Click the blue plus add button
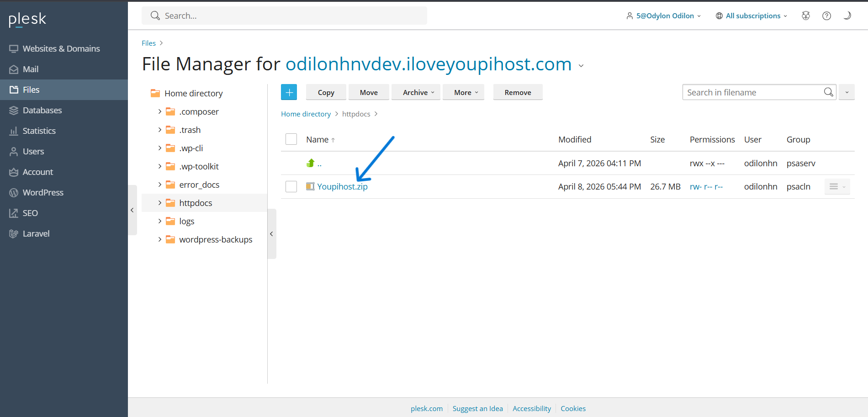The height and width of the screenshot is (417, 868). (289, 92)
